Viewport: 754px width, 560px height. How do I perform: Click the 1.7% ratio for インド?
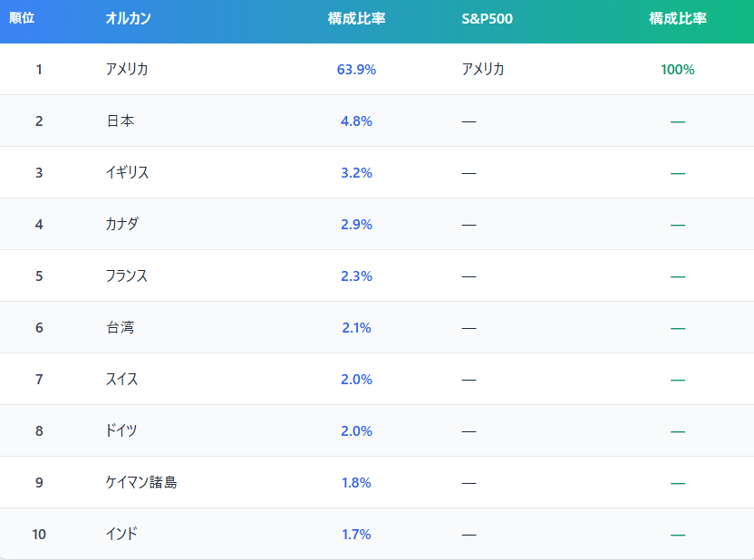pyautogui.click(x=356, y=534)
